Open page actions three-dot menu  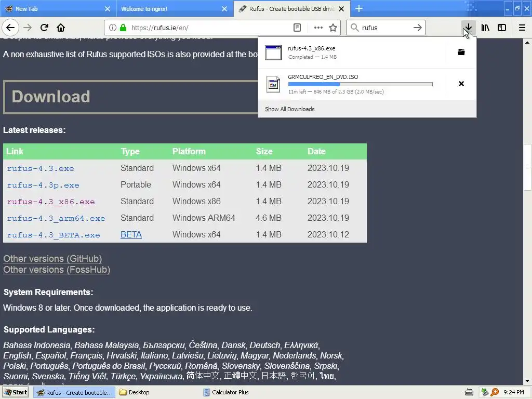pos(318,28)
